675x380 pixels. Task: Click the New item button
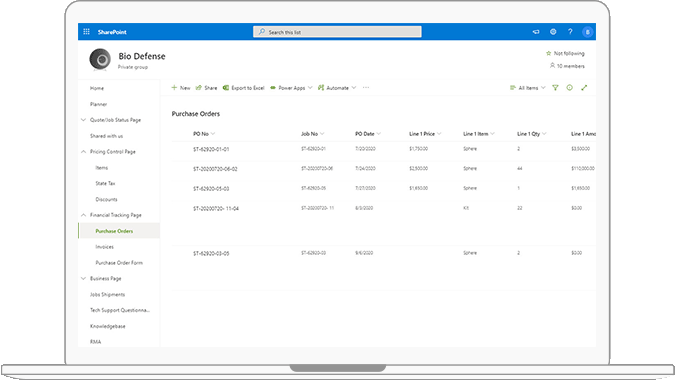181,88
